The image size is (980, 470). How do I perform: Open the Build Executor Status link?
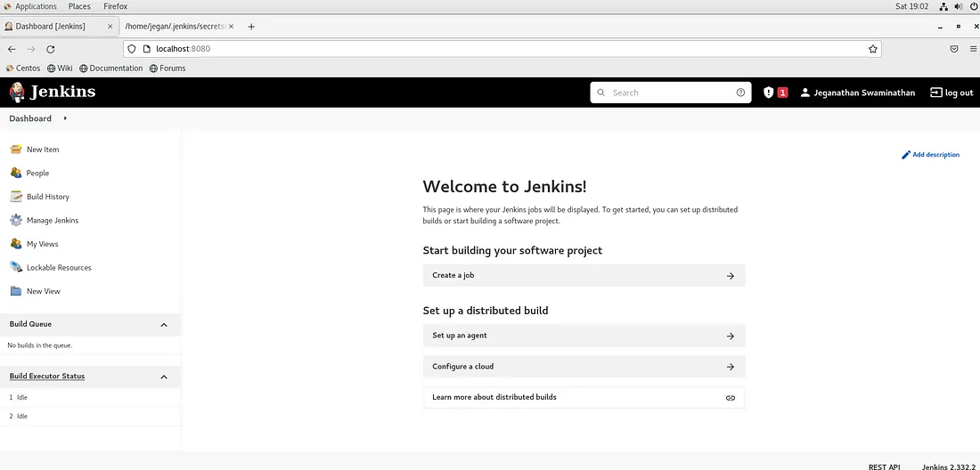point(47,377)
